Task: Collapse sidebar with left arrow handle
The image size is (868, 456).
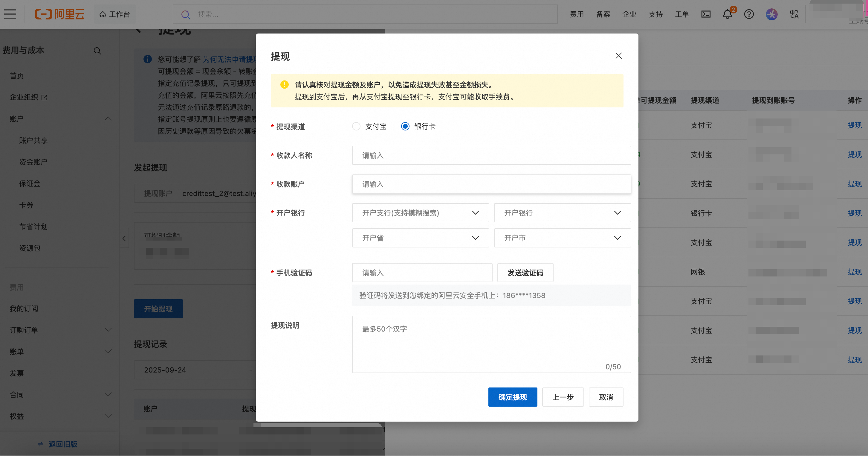Action: point(124,238)
